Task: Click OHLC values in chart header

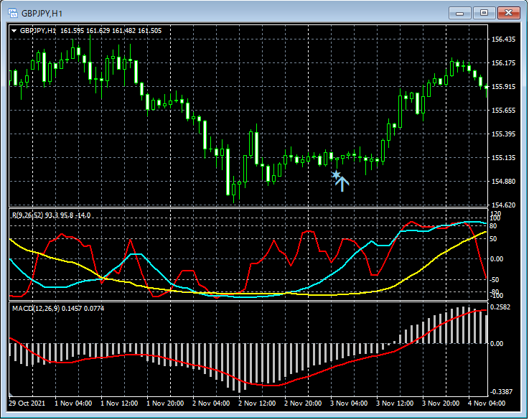Action: (x=111, y=31)
